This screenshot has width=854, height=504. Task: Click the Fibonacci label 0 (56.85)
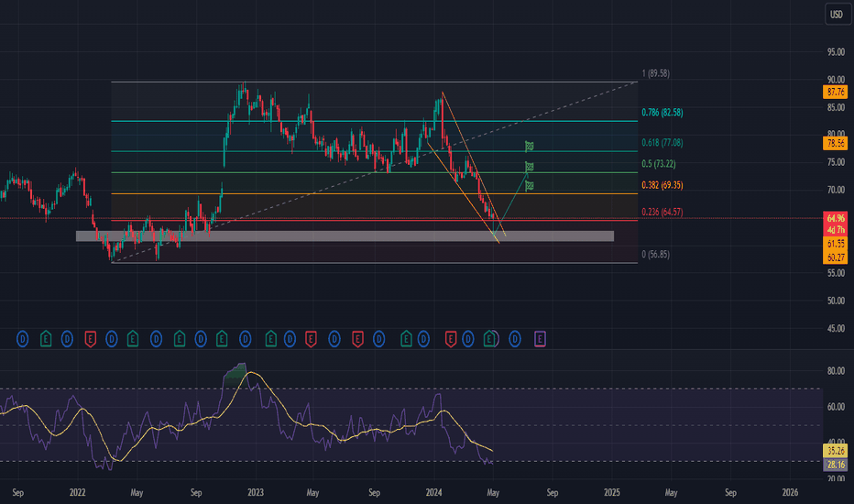coord(656,255)
